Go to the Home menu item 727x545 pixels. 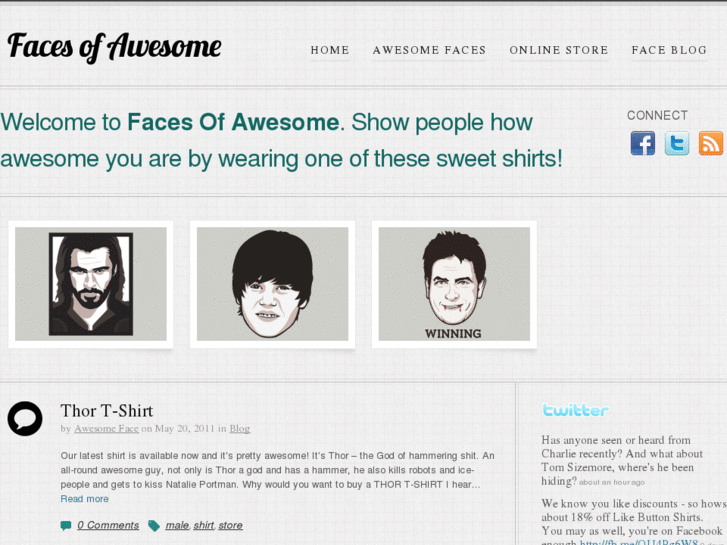(330, 50)
